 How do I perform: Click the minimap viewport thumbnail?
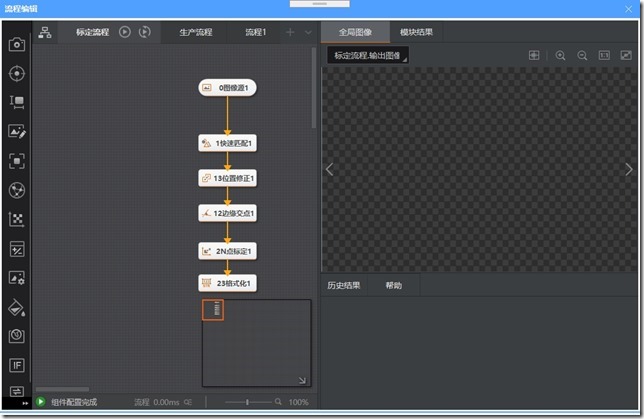coord(213,310)
